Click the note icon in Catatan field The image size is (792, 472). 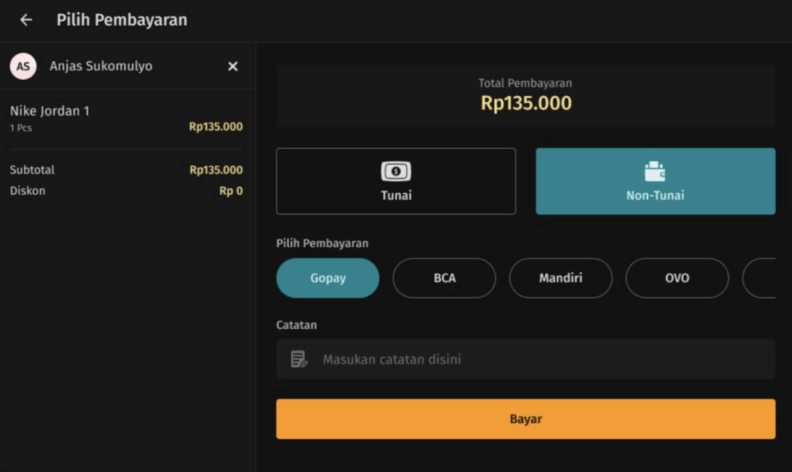point(299,359)
